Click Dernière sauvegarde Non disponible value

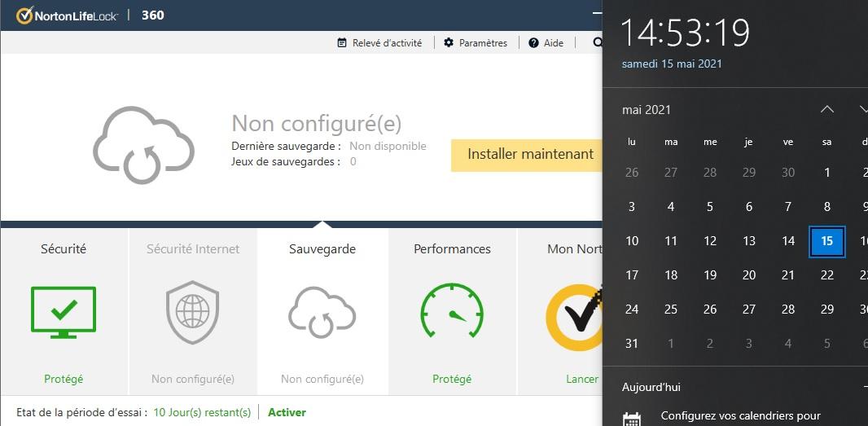[388, 147]
